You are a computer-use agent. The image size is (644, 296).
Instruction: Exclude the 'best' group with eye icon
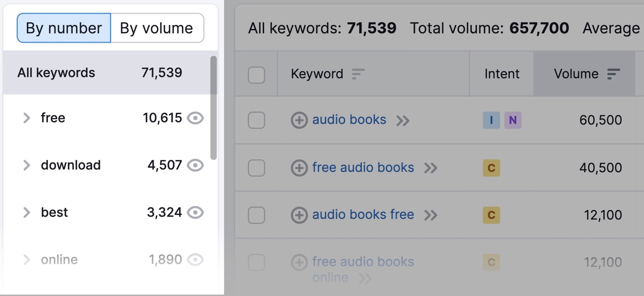(x=195, y=212)
